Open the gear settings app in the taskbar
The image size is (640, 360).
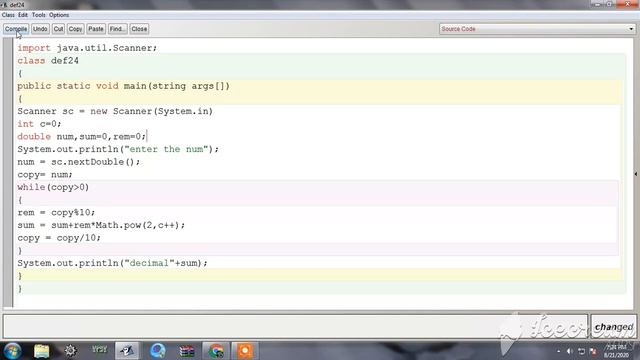(x=70, y=351)
